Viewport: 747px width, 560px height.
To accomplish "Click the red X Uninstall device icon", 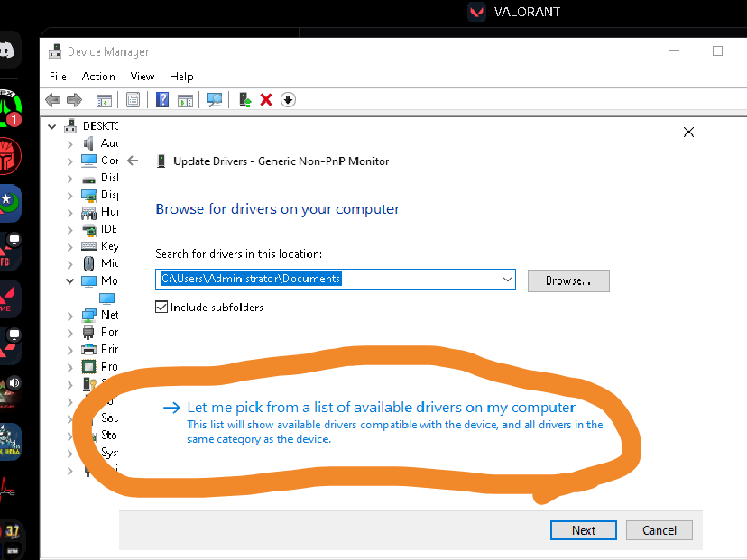I will pyautogui.click(x=266, y=100).
